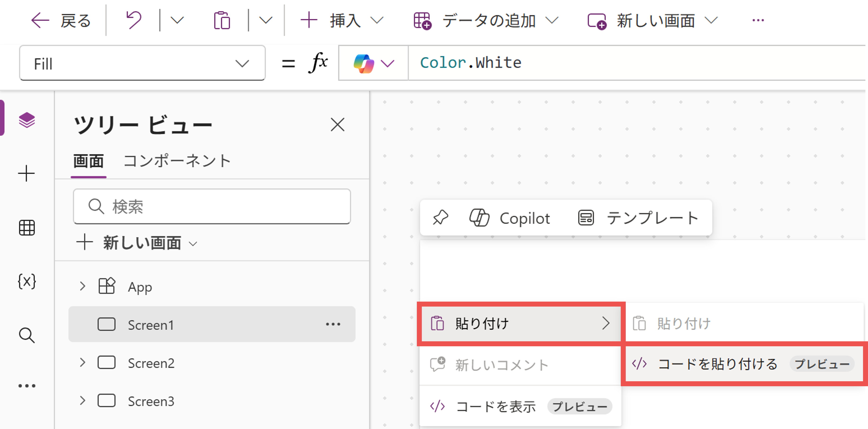Click the テンプレート button
This screenshot has width=868, height=429.
(x=638, y=218)
